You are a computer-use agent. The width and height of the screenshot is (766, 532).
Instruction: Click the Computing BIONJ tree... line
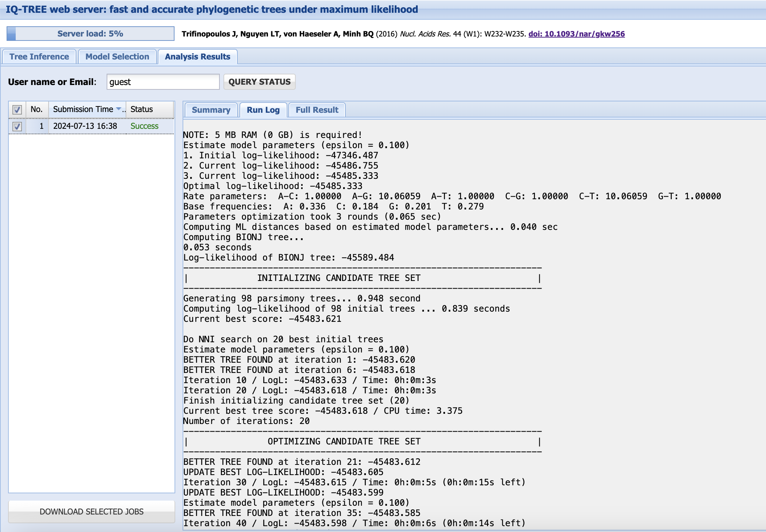[244, 237]
